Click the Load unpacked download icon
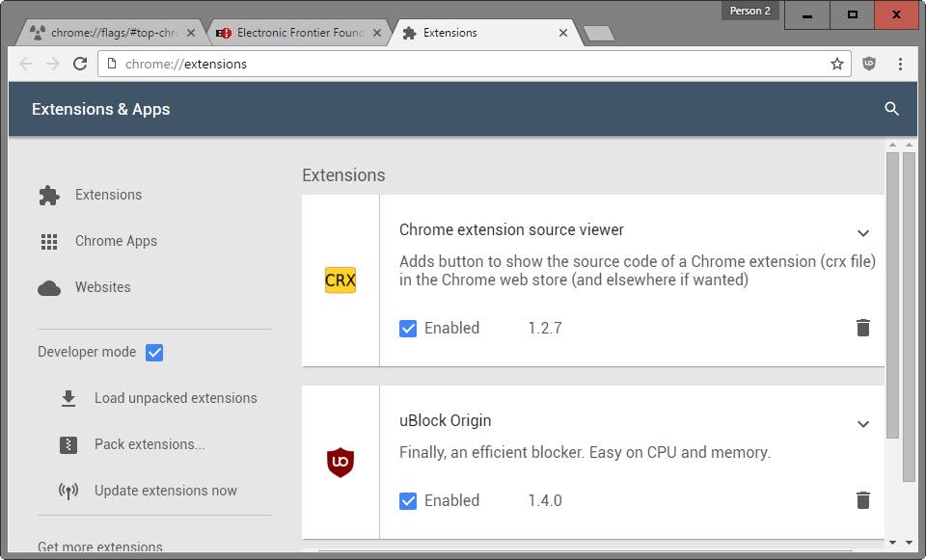The image size is (926, 560). [68, 398]
